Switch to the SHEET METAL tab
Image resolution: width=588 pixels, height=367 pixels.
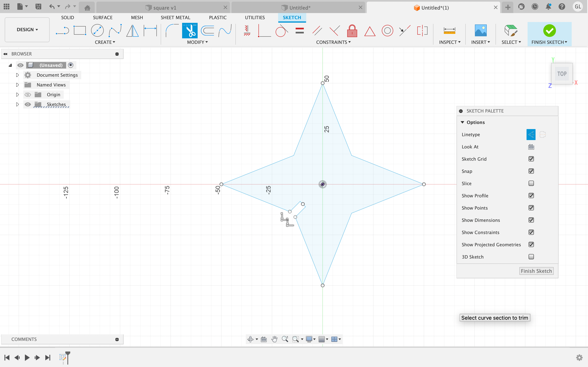[175, 18]
